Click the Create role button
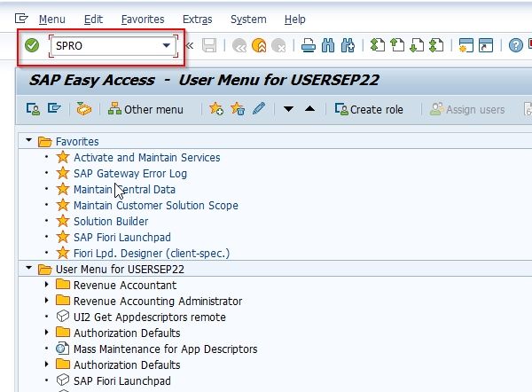 click(x=369, y=109)
